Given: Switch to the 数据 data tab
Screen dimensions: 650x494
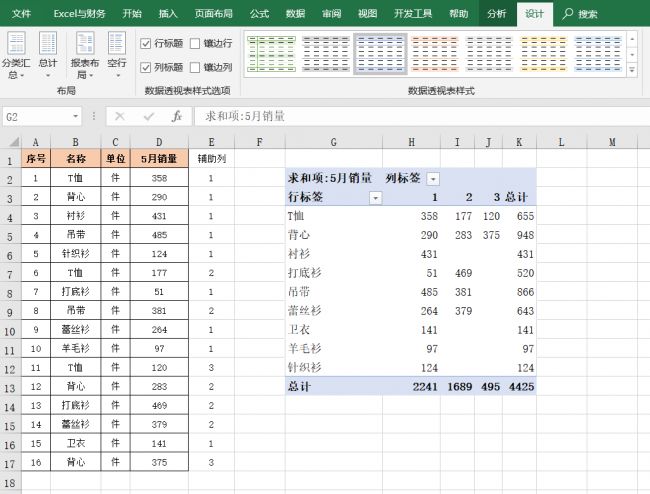Looking at the screenshot, I should click(295, 14).
